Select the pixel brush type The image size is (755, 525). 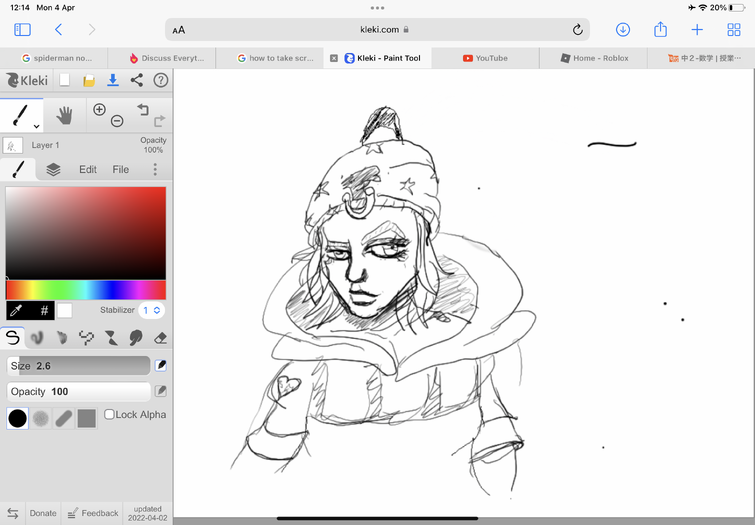click(87, 338)
